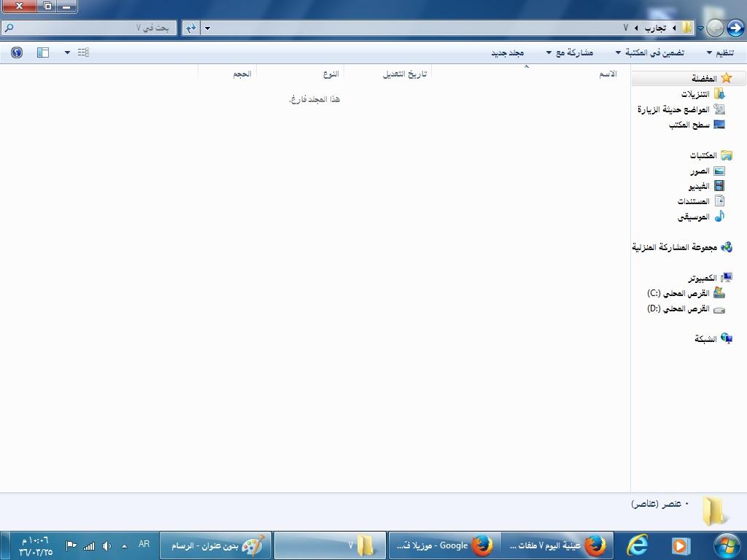The image size is (747, 560).
Task: Open the الصور library
Action: click(700, 171)
